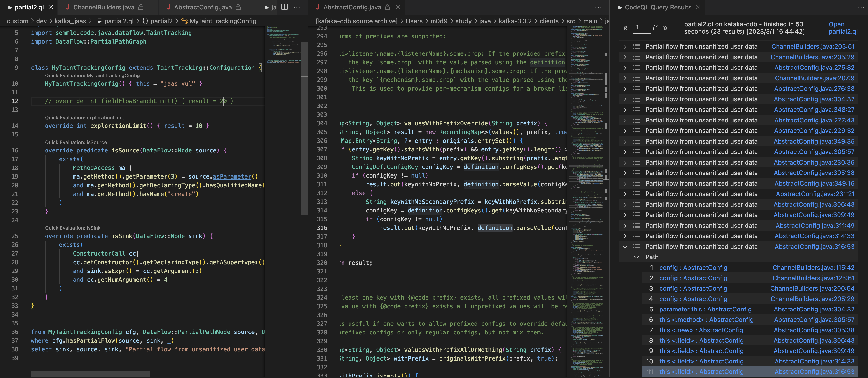Click the next results page arrow

pyautogui.click(x=665, y=28)
